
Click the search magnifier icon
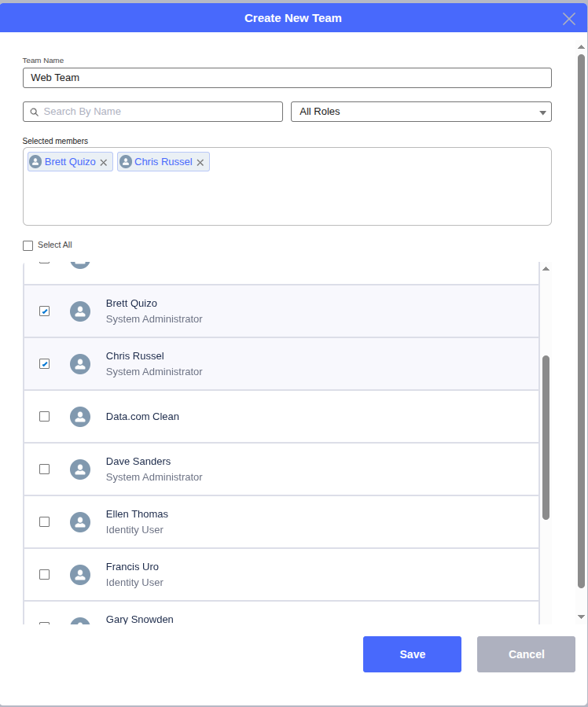[x=35, y=112]
